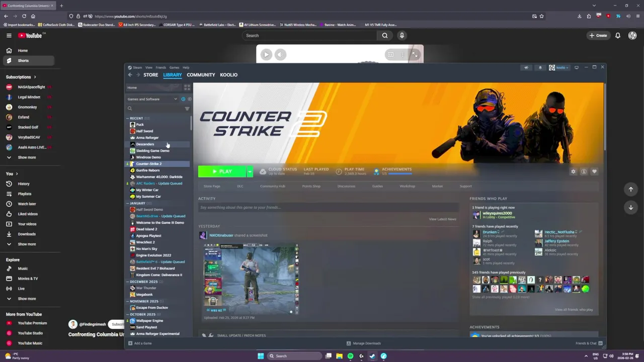Image resolution: width=644 pixels, height=362 pixels.
Task: Open the Community Hub link
Action: [x=273, y=186]
